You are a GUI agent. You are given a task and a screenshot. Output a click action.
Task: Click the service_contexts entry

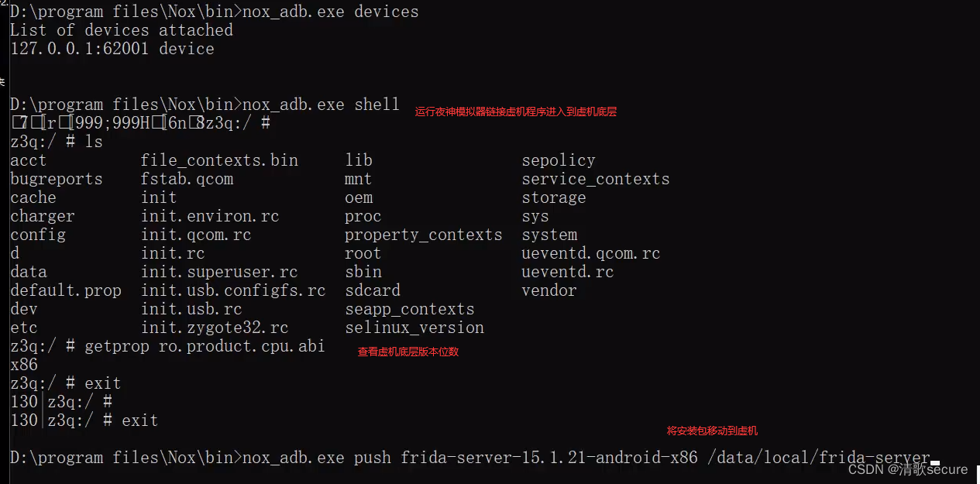coord(595,179)
